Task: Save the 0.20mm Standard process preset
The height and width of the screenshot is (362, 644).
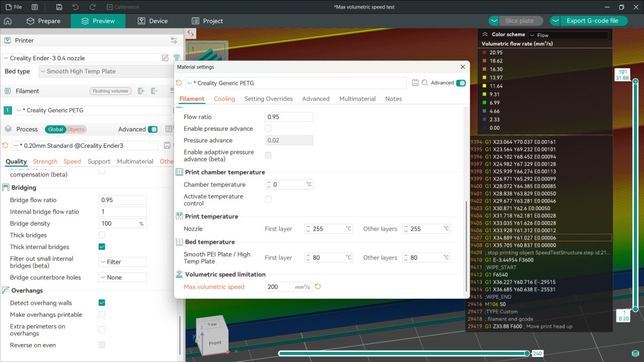Action: tap(168, 145)
